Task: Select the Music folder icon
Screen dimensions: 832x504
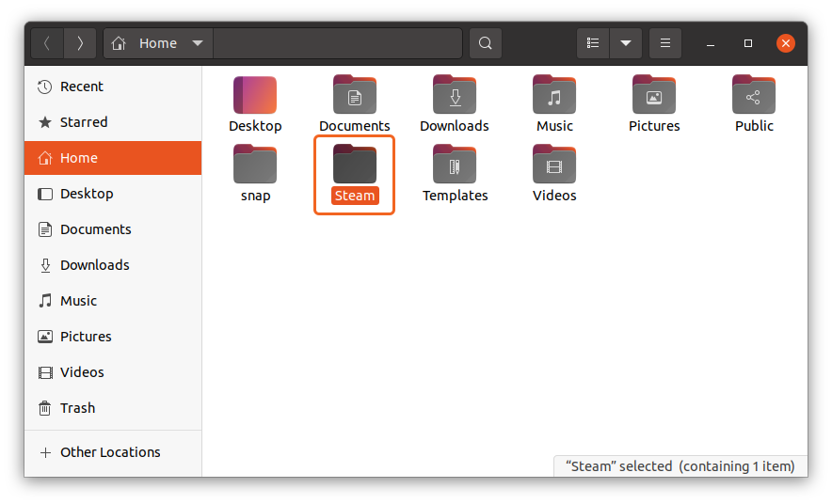Action: [x=554, y=95]
